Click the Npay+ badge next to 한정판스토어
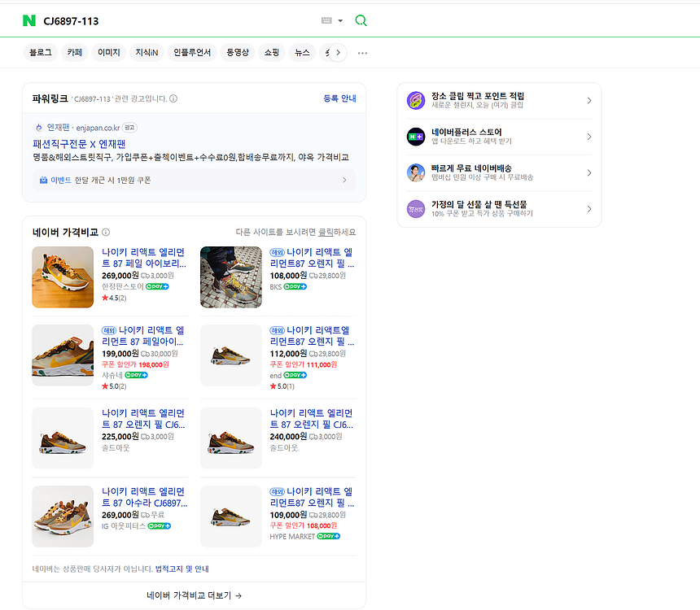Screen dimensions: 700x610 pos(157,286)
